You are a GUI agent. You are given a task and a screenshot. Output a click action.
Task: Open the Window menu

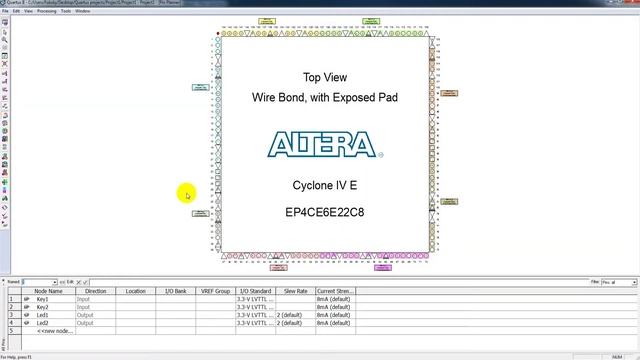(x=82, y=11)
